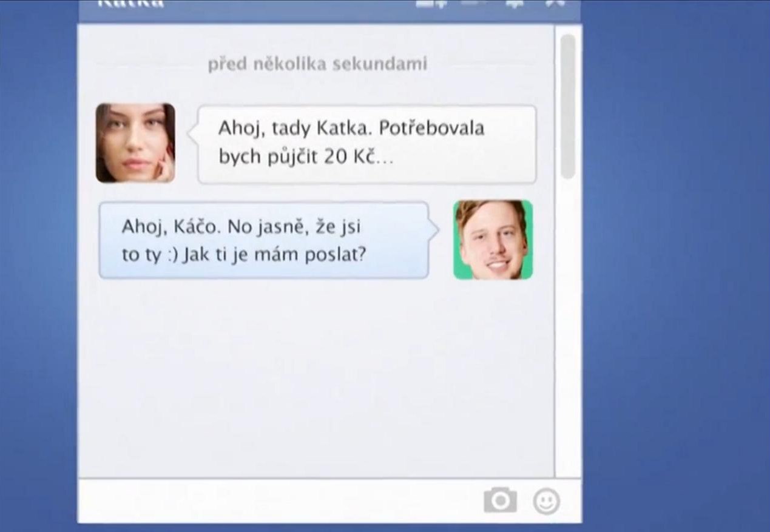Viewport: 770px width, 532px height.
Task: Click the smiling man's profile picture
Action: coord(493,240)
